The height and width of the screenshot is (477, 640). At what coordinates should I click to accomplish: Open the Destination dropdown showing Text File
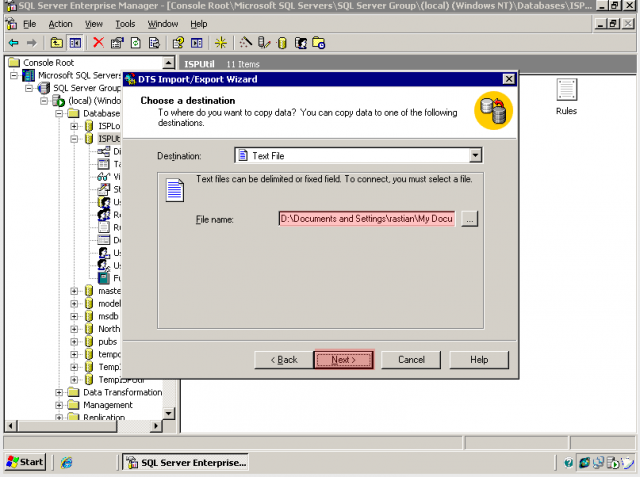[x=476, y=155]
